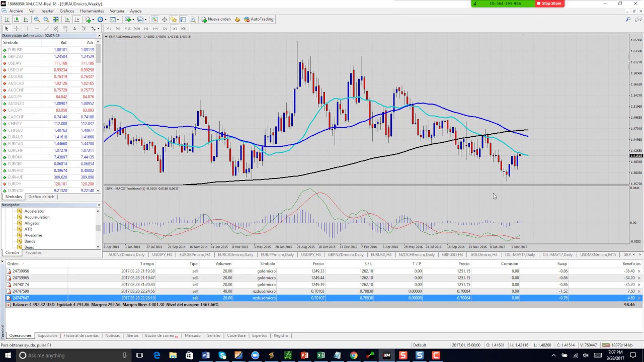Switch to Historial de cuentas tab

(x=81, y=335)
